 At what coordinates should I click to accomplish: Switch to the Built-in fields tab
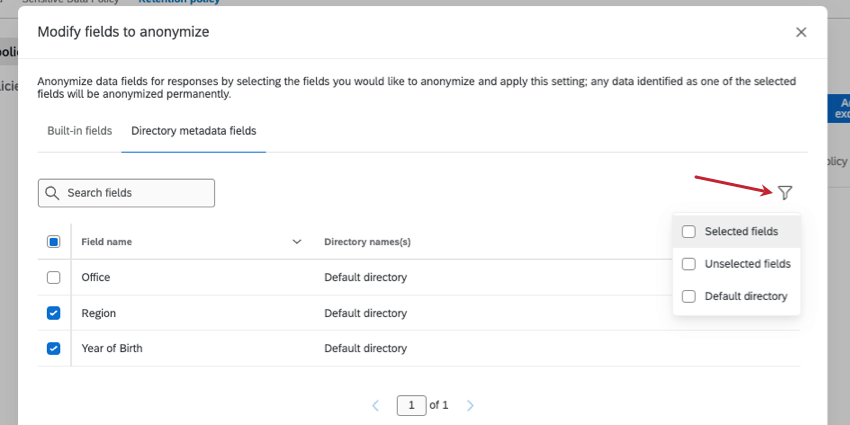[79, 131]
